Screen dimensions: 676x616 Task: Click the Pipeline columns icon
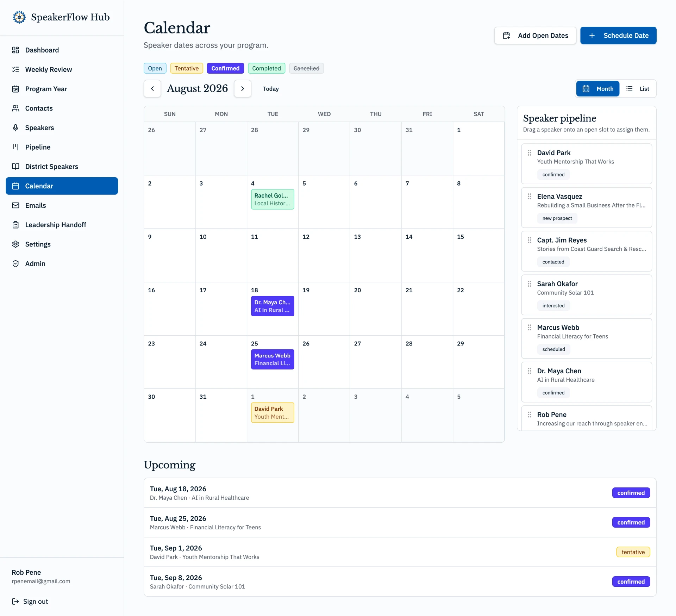[x=15, y=147]
